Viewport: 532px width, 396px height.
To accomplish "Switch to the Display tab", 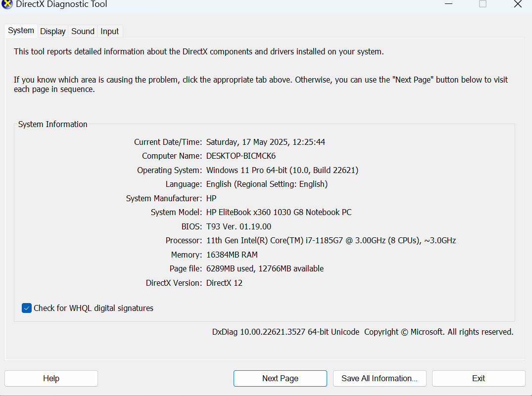I will [x=53, y=31].
